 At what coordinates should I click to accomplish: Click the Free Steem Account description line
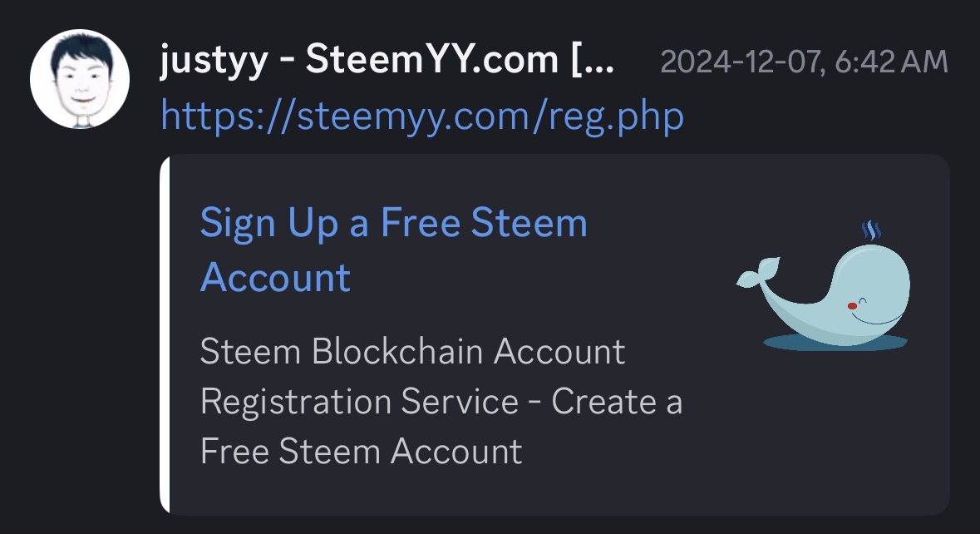(x=361, y=452)
